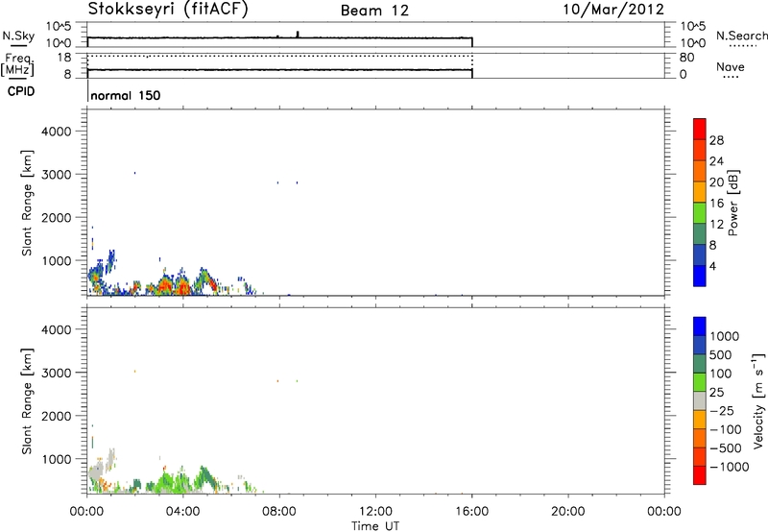Select the "Freq. [MHz]" axis label
The height and width of the screenshot is (532, 768).
tap(18, 64)
